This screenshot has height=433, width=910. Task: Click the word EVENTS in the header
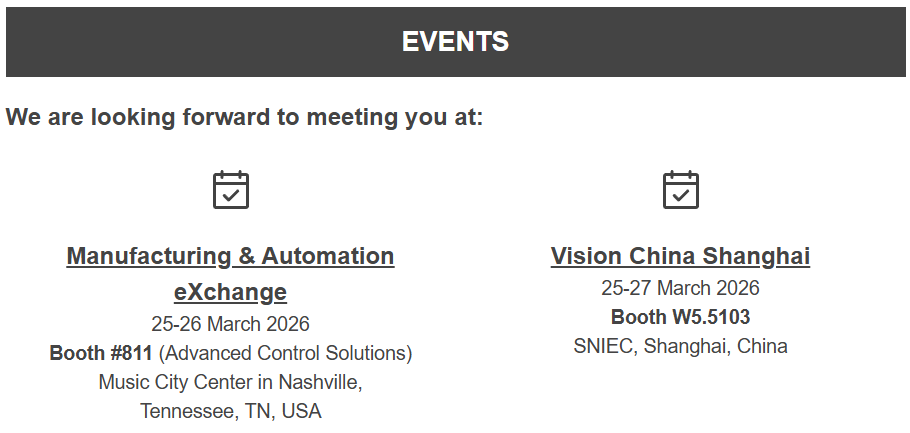[x=455, y=42]
